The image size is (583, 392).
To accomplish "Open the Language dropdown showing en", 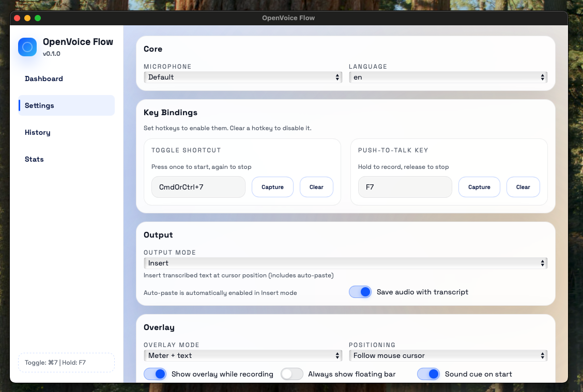I will pyautogui.click(x=448, y=77).
